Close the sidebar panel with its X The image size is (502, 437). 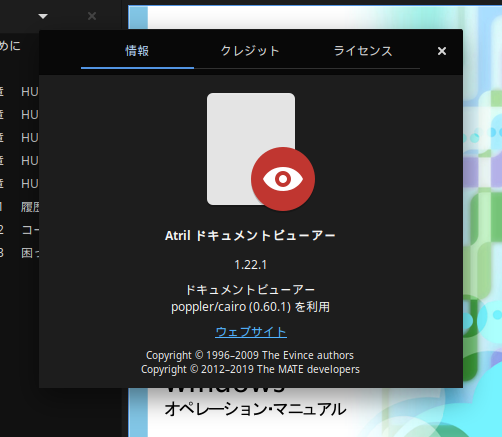tap(92, 16)
